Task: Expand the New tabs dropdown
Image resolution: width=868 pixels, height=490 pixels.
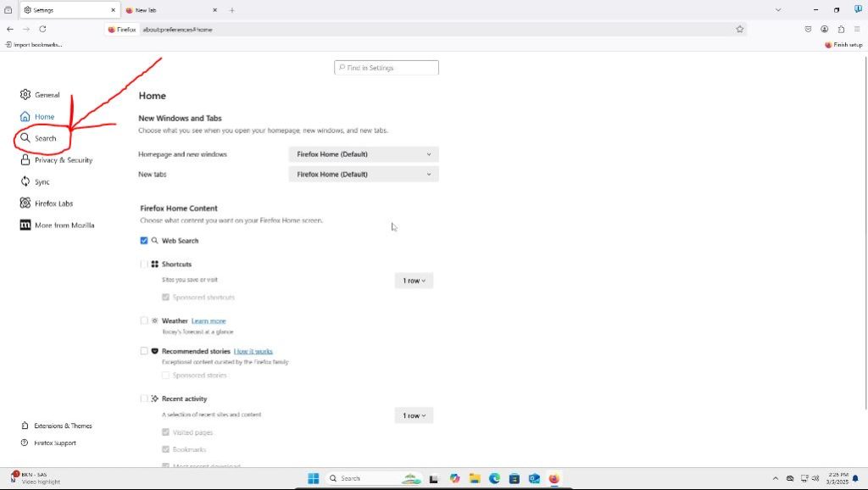Action: pyautogui.click(x=364, y=175)
